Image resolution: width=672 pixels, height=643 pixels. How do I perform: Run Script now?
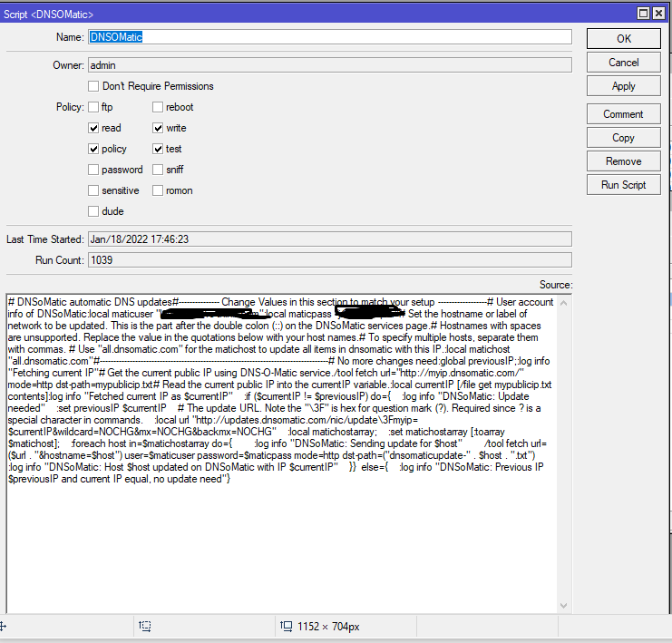[624, 185]
